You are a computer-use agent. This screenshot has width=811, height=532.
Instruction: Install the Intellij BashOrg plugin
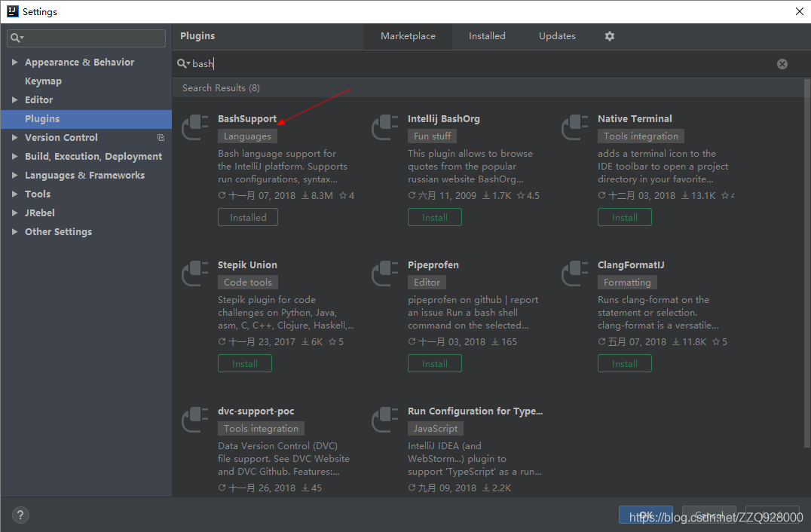tap(434, 218)
